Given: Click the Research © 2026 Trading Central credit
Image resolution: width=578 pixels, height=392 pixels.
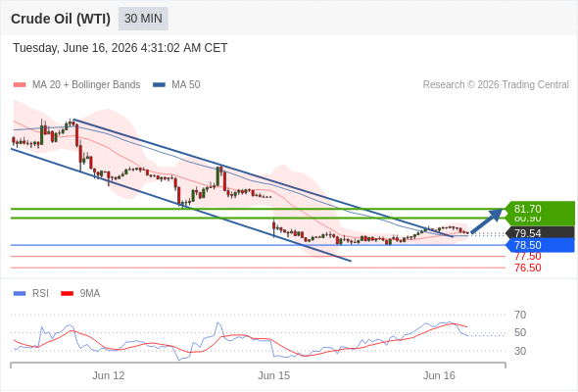Looking at the screenshot, I should tap(496, 85).
